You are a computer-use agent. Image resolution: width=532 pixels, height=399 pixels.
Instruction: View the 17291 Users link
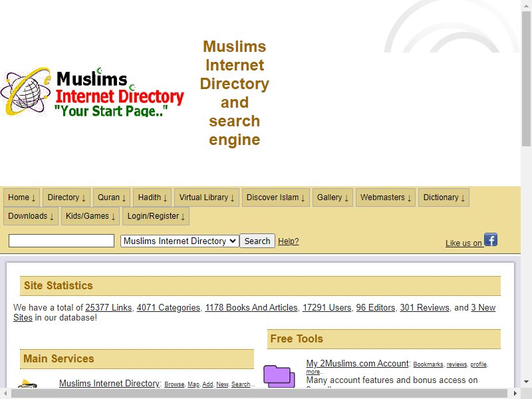[327, 307]
